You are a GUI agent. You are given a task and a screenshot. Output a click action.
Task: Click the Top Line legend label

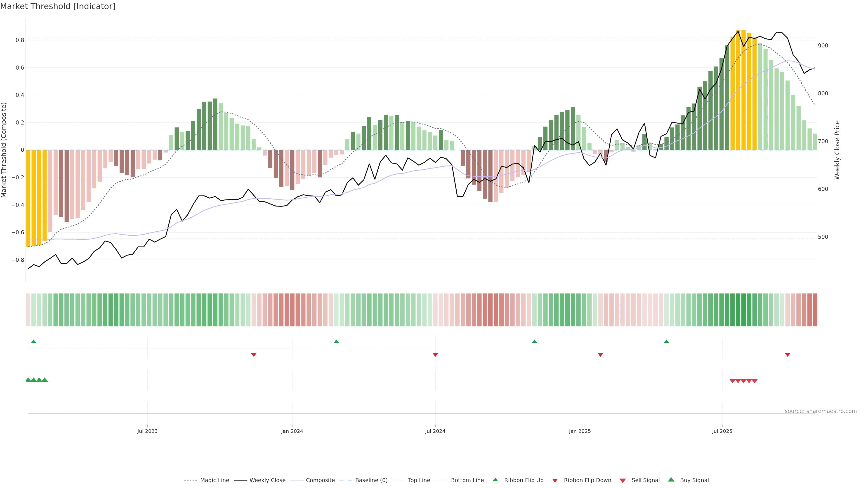pyautogui.click(x=419, y=480)
